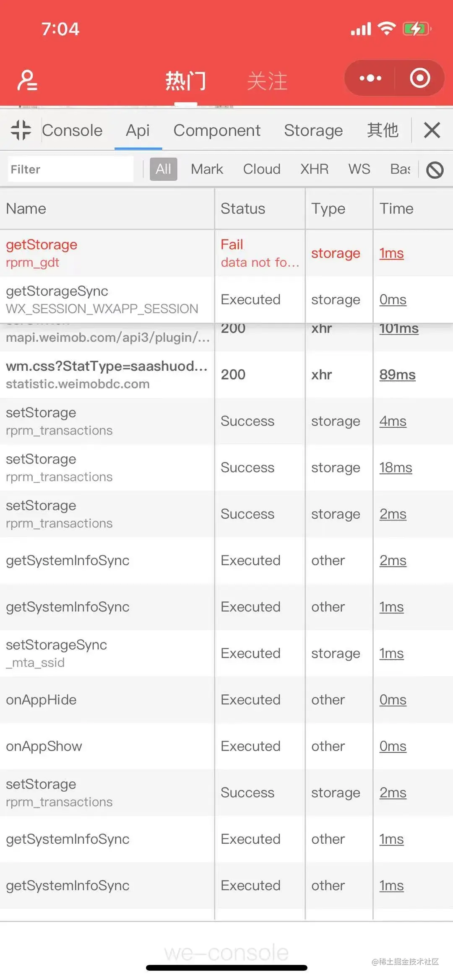Close the we-console panel
Viewport: 453px width, 980px height.
pyautogui.click(x=432, y=130)
